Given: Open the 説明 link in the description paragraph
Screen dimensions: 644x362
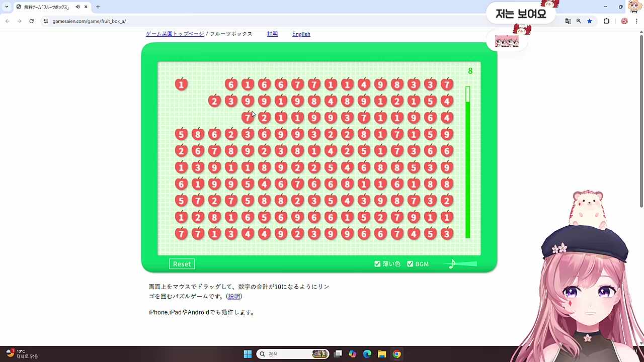Looking at the screenshot, I should pos(234,297).
